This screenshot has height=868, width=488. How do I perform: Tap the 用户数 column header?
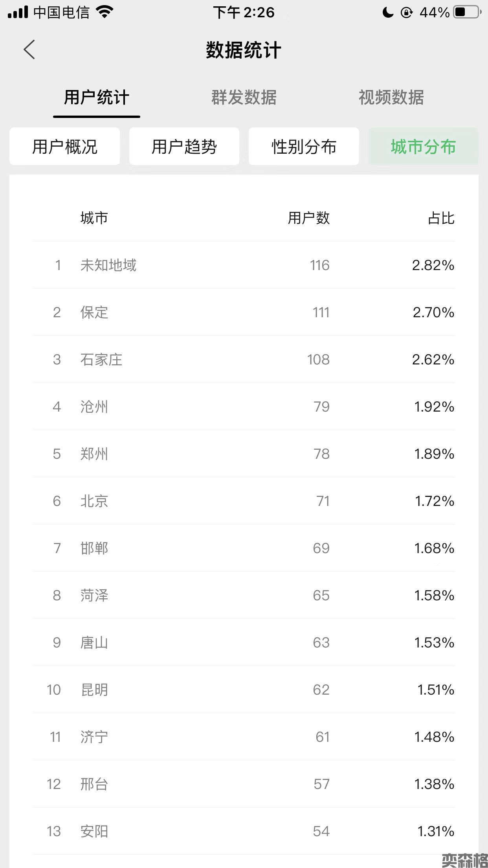click(x=308, y=218)
